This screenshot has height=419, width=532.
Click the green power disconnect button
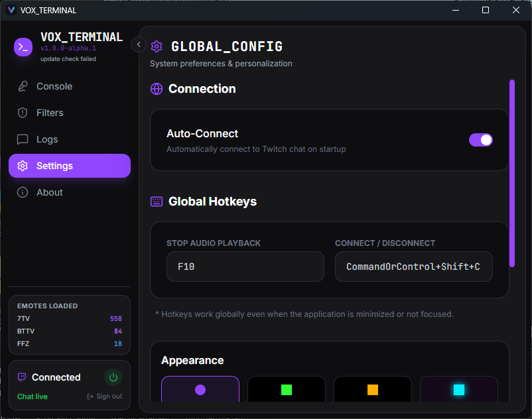[x=113, y=377]
